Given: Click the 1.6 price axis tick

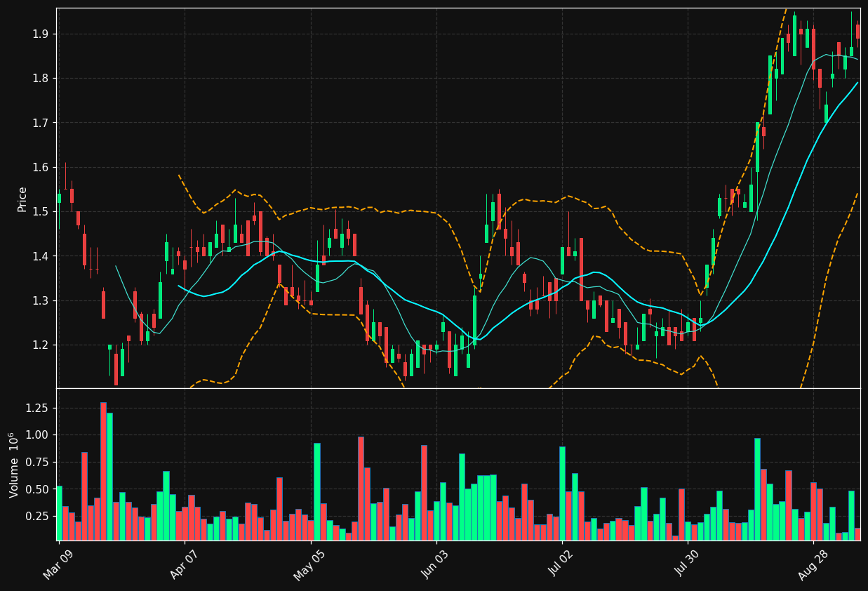Looking at the screenshot, I should [41, 167].
